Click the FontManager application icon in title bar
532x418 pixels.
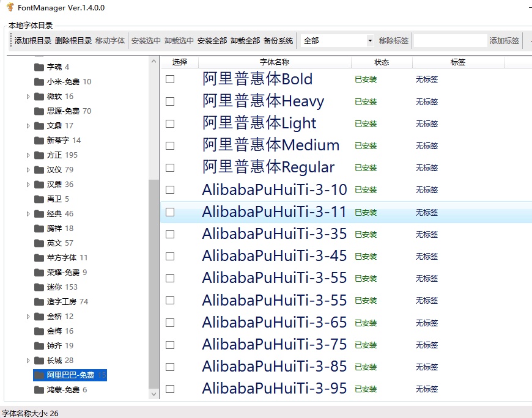pos(11,8)
